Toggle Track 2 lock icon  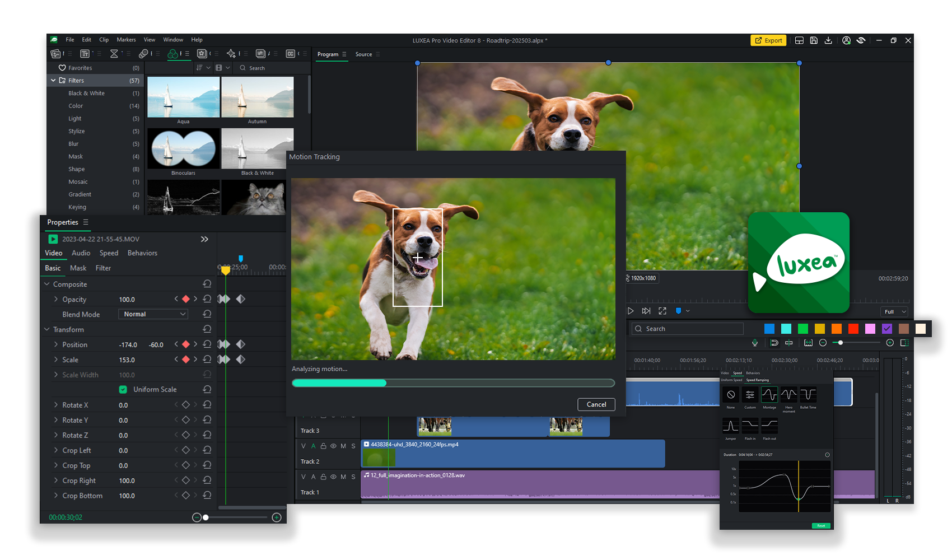(323, 446)
